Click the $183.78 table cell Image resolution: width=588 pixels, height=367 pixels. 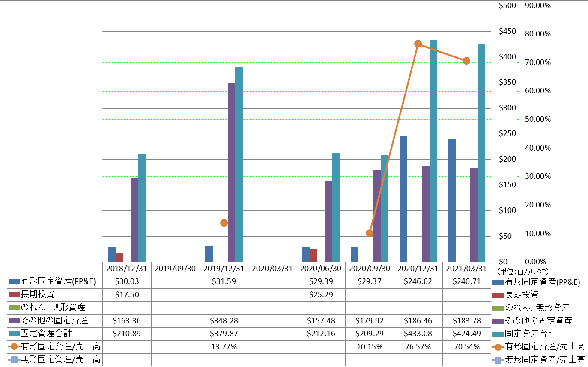(x=466, y=321)
